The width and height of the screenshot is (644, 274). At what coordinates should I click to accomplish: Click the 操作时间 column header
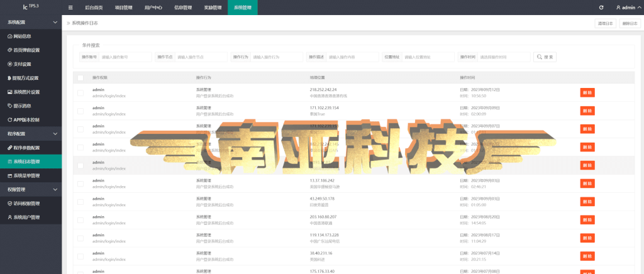pos(467,77)
